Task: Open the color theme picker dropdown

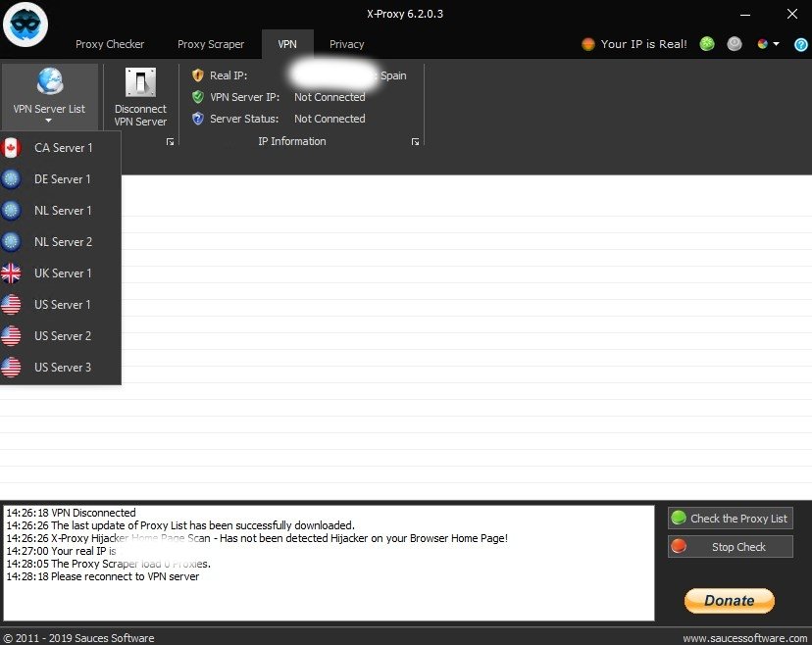Action: (x=769, y=44)
